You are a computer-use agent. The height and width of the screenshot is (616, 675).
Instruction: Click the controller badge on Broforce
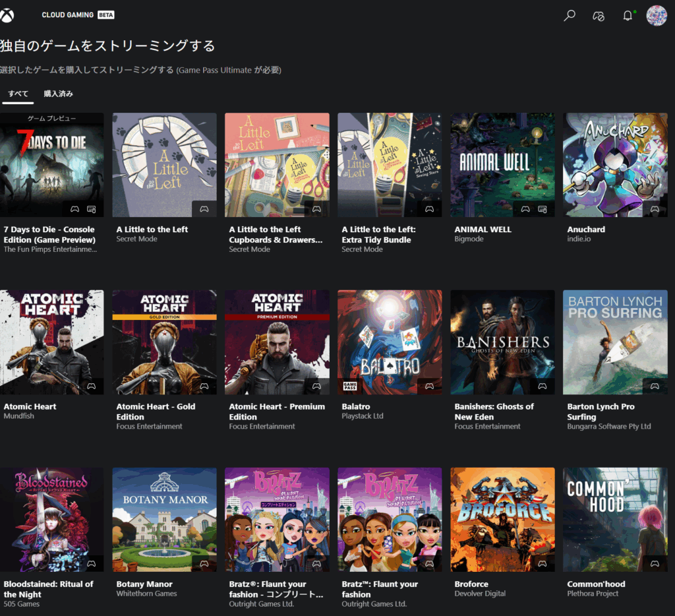point(543,563)
